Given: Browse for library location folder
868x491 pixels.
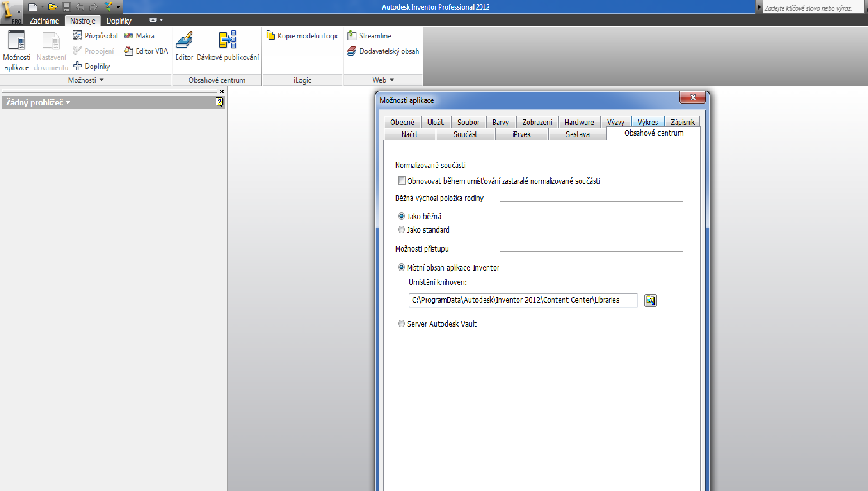Looking at the screenshot, I should 650,300.
